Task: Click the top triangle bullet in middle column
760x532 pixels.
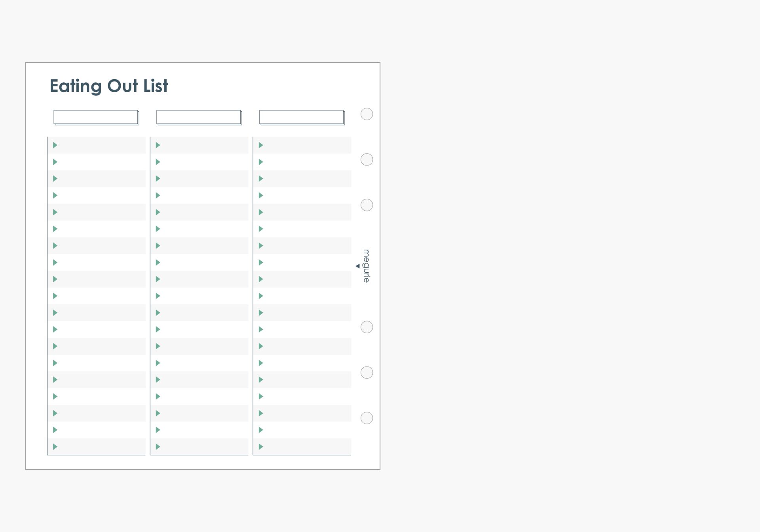Action: (158, 145)
